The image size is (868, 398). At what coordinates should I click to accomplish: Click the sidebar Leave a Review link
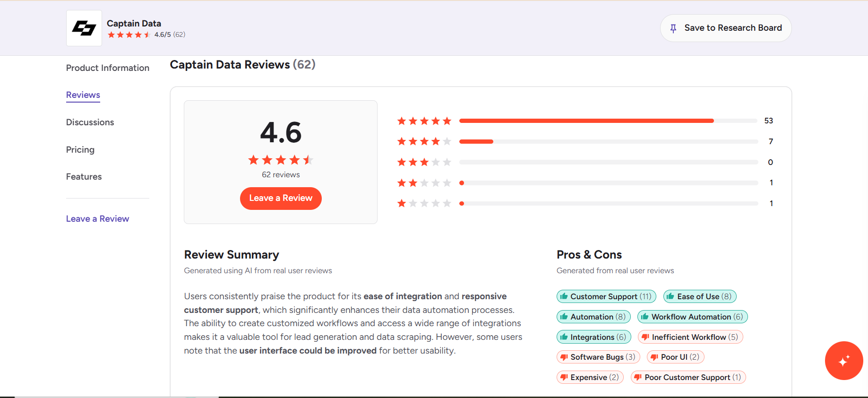(x=98, y=219)
